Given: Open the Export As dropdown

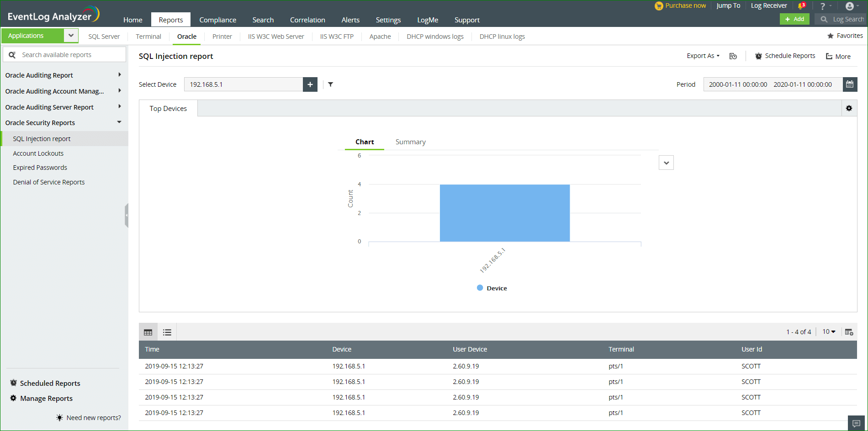Looking at the screenshot, I should pyautogui.click(x=703, y=56).
